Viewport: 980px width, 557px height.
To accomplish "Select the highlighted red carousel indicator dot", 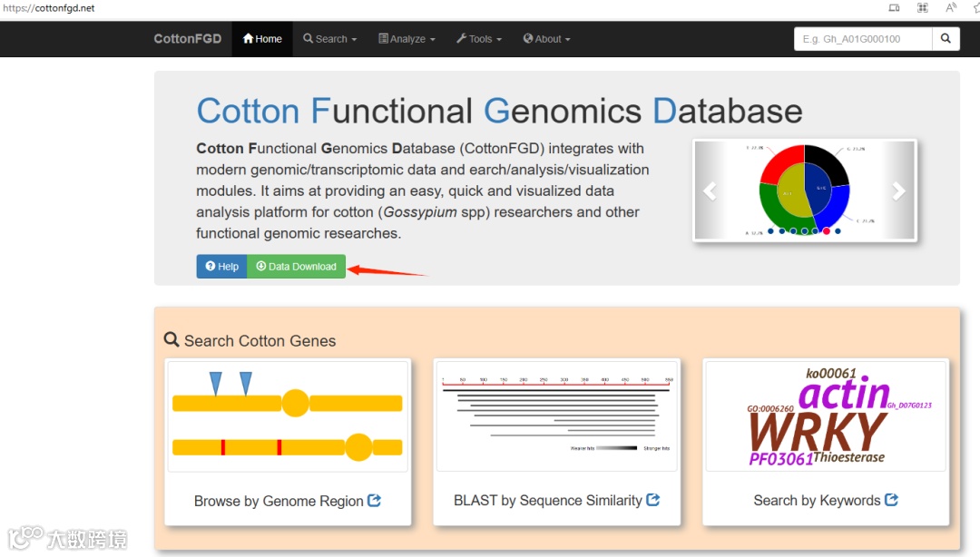I will tap(827, 231).
